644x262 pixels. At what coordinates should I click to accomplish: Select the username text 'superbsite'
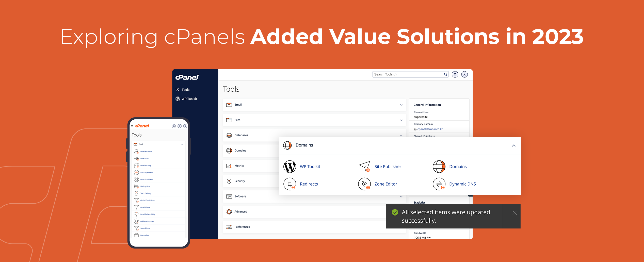(x=421, y=117)
